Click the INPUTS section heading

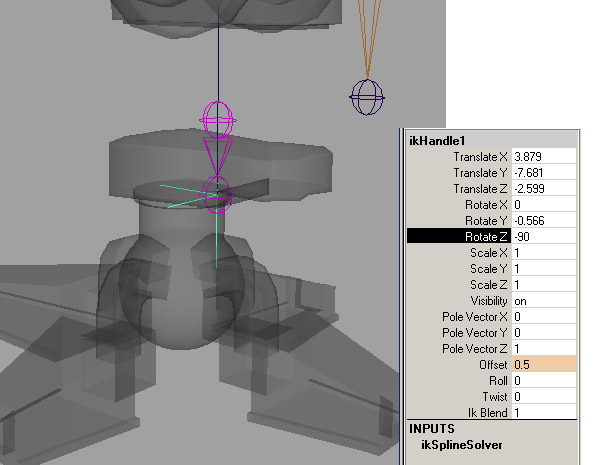pyautogui.click(x=432, y=429)
